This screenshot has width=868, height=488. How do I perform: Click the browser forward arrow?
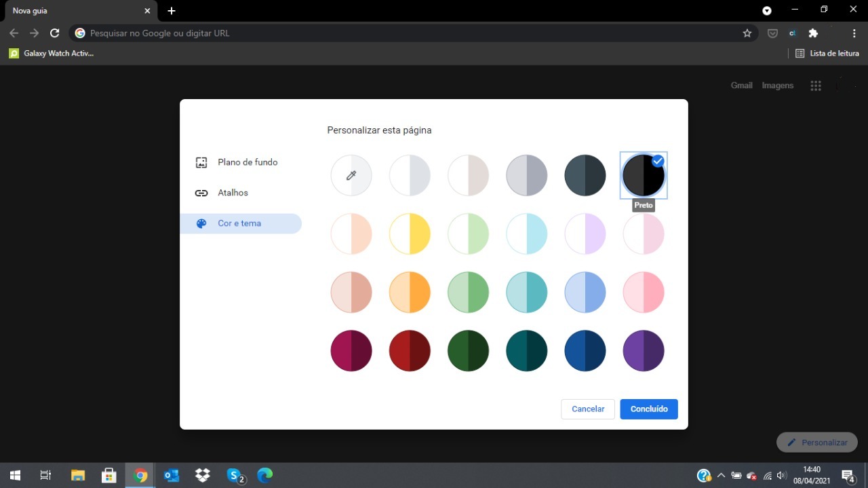[x=34, y=33]
